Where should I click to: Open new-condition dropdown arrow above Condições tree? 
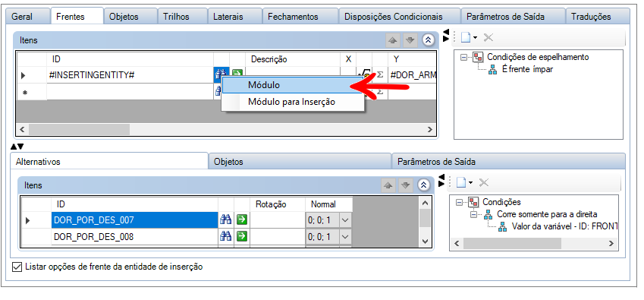pyautogui.click(x=471, y=183)
